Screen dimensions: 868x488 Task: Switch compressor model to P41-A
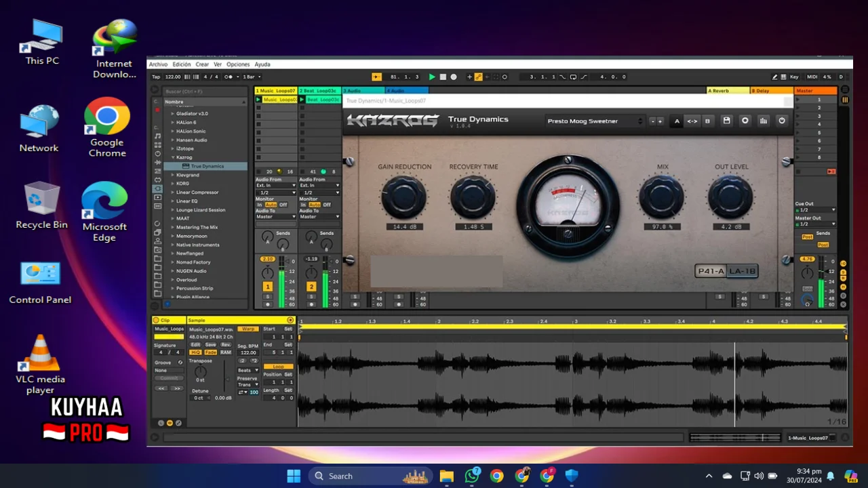tap(711, 271)
